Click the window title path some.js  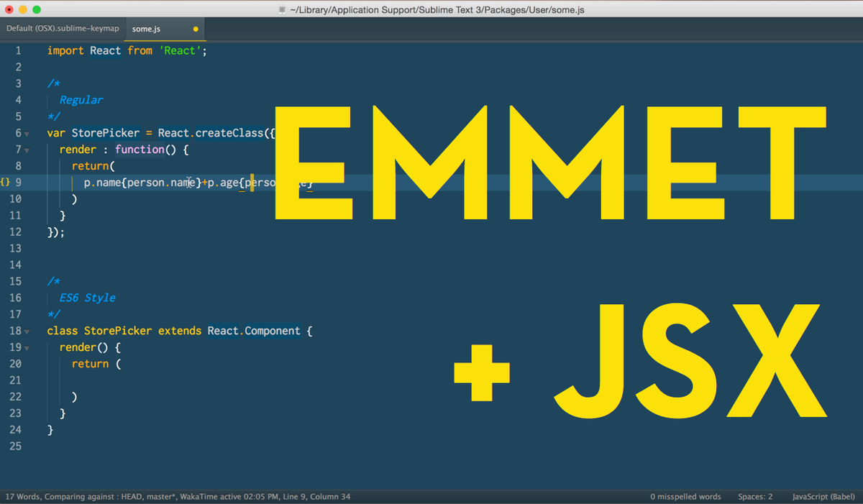[x=437, y=9]
